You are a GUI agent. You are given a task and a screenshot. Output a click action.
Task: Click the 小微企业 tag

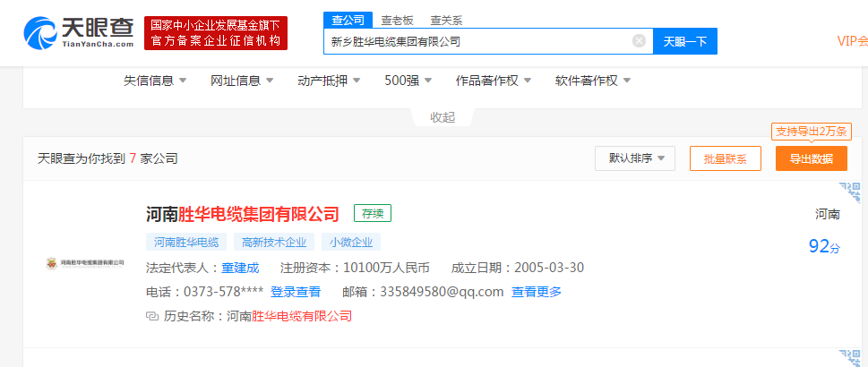tap(351, 242)
